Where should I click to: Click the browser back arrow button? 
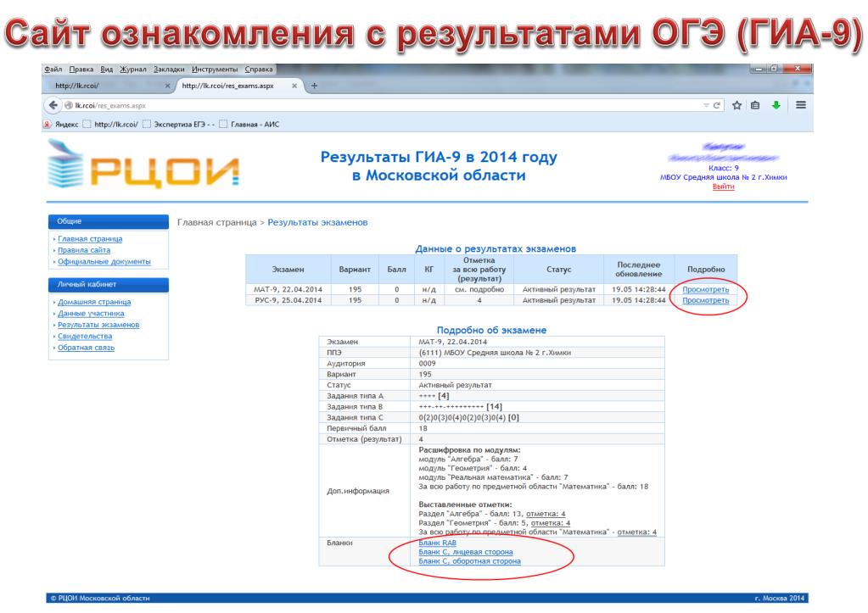click(53, 105)
